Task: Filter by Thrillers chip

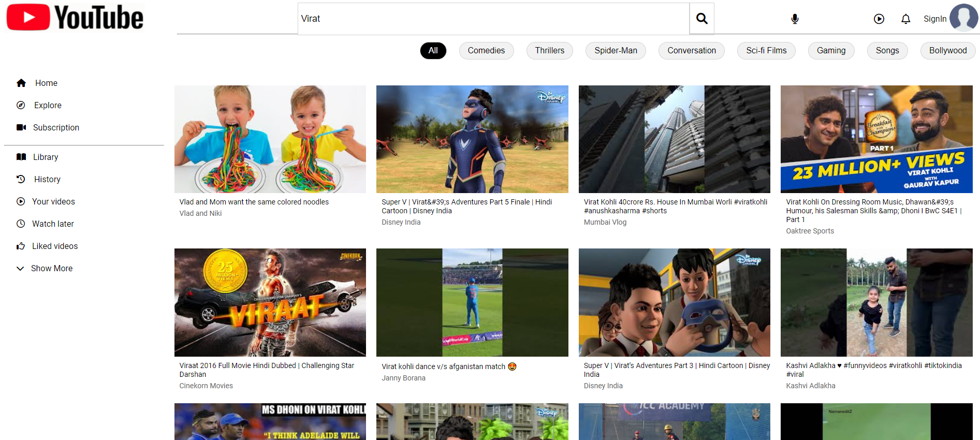Action: click(550, 51)
